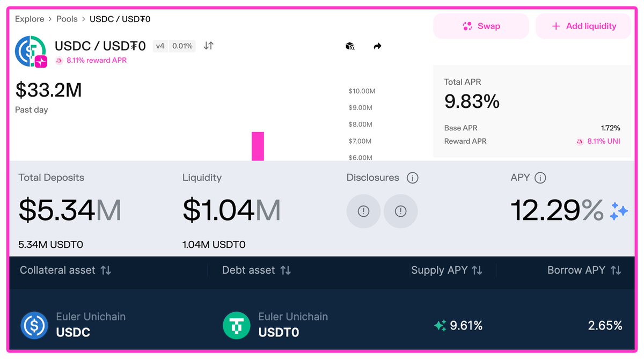Image resolution: width=644 pixels, height=359 pixels.
Task: Reverse token pair order arrows icon
Action: click(208, 46)
